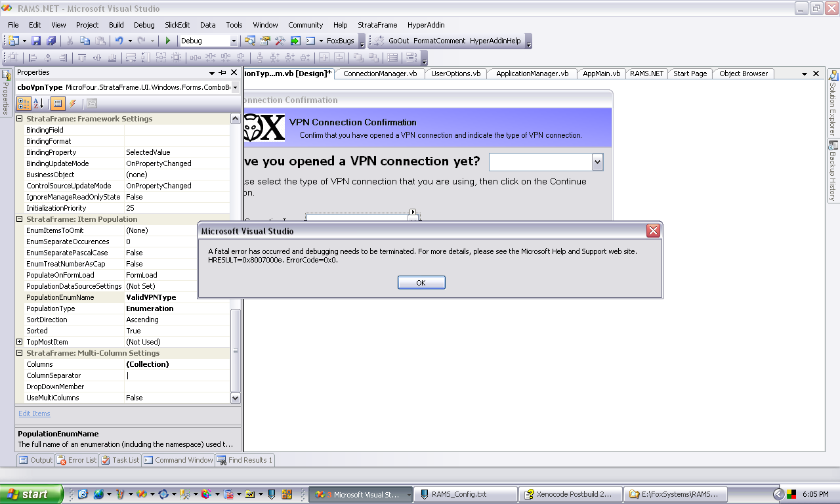Click the Save icon in the toolbar

pos(36,41)
